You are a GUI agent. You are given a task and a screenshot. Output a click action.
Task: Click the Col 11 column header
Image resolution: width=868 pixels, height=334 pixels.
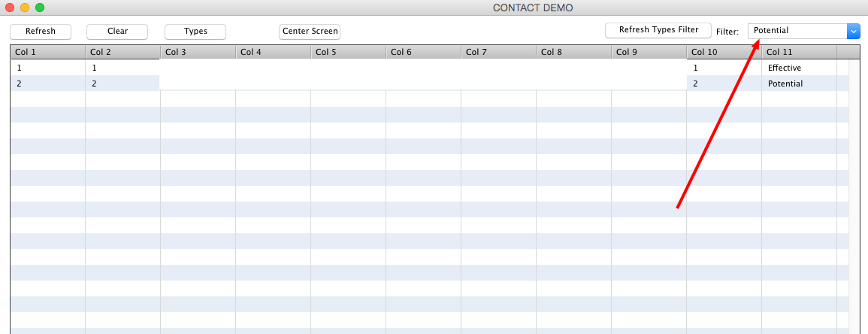pyautogui.click(x=799, y=52)
